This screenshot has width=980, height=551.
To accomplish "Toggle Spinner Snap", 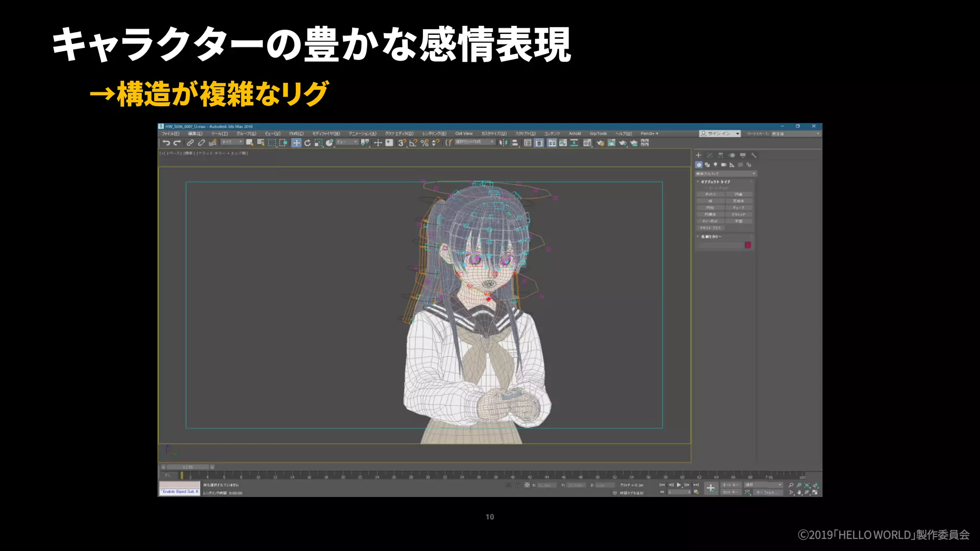I will pos(435,143).
